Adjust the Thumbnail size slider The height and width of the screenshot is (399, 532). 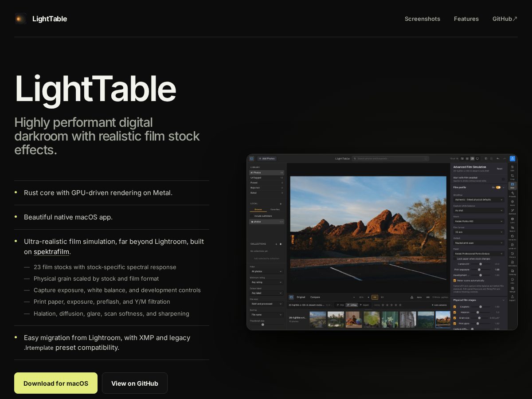click(x=266, y=325)
